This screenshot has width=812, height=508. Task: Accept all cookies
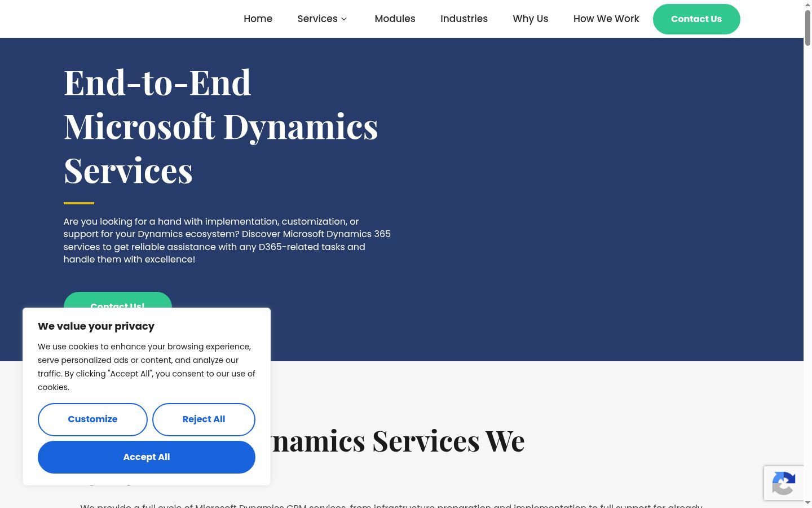(147, 457)
